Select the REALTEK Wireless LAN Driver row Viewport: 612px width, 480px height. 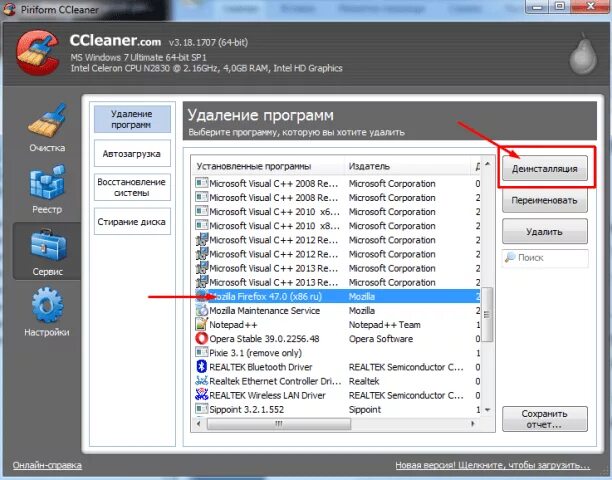pos(337,395)
